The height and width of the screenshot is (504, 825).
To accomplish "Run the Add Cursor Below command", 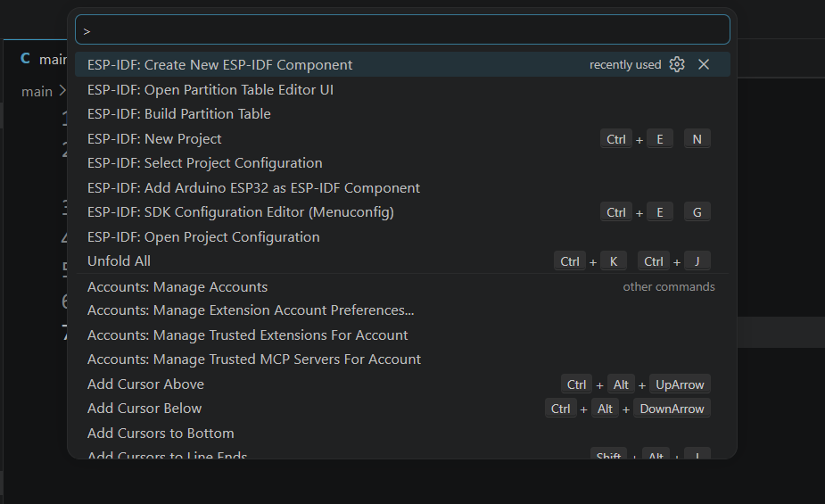I will click(x=144, y=409).
